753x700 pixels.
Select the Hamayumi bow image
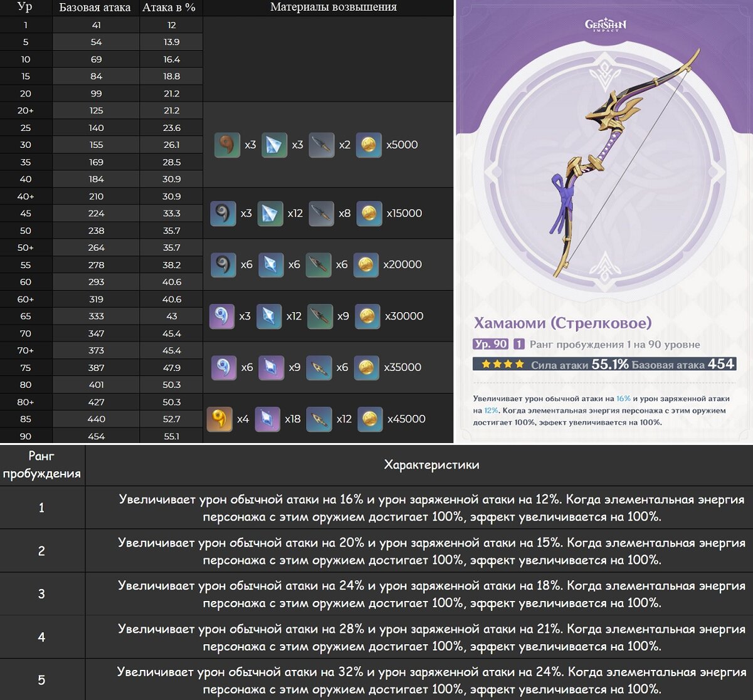coord(626,163)
